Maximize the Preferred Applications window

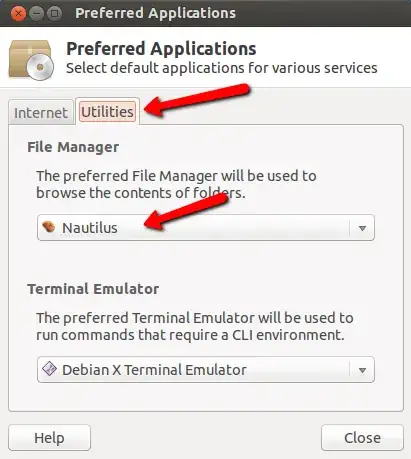pyautogui.click(x=54, y=14)
